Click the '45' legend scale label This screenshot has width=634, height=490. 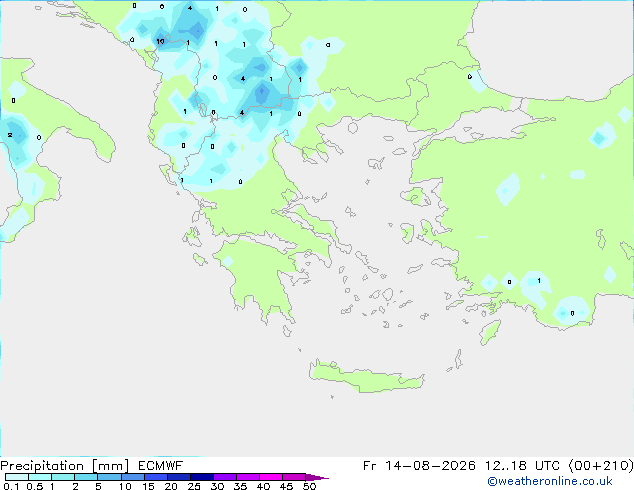[x=286, y=486]
